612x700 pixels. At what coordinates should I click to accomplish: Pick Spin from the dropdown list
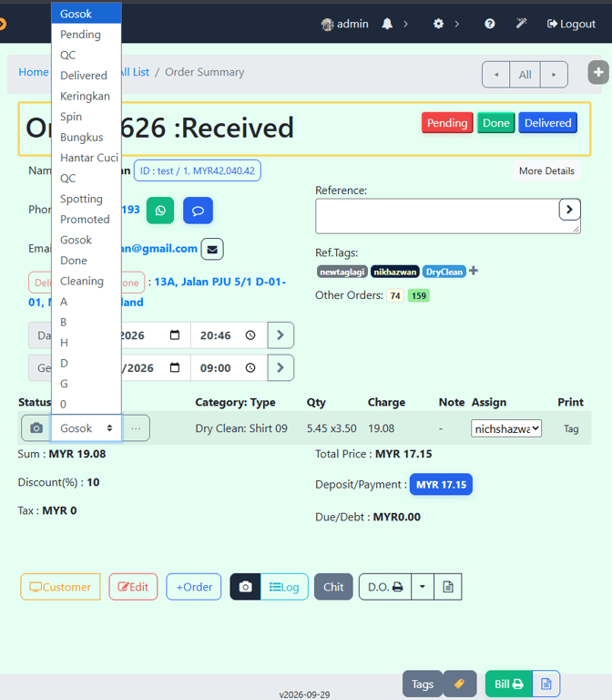pos(87,117)
